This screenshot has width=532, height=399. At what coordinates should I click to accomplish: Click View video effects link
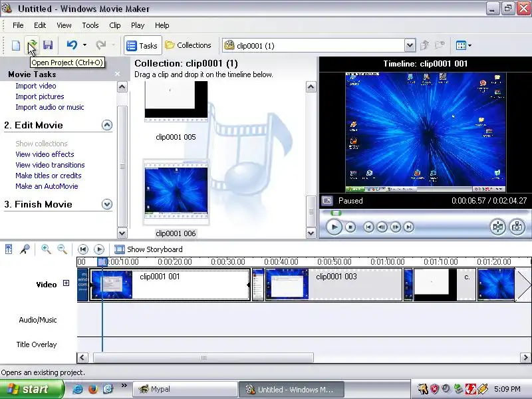(x=45, y=154)
